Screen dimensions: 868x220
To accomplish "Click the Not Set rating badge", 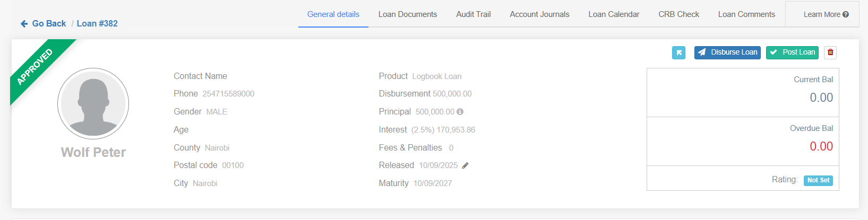I will click(818, 180).
